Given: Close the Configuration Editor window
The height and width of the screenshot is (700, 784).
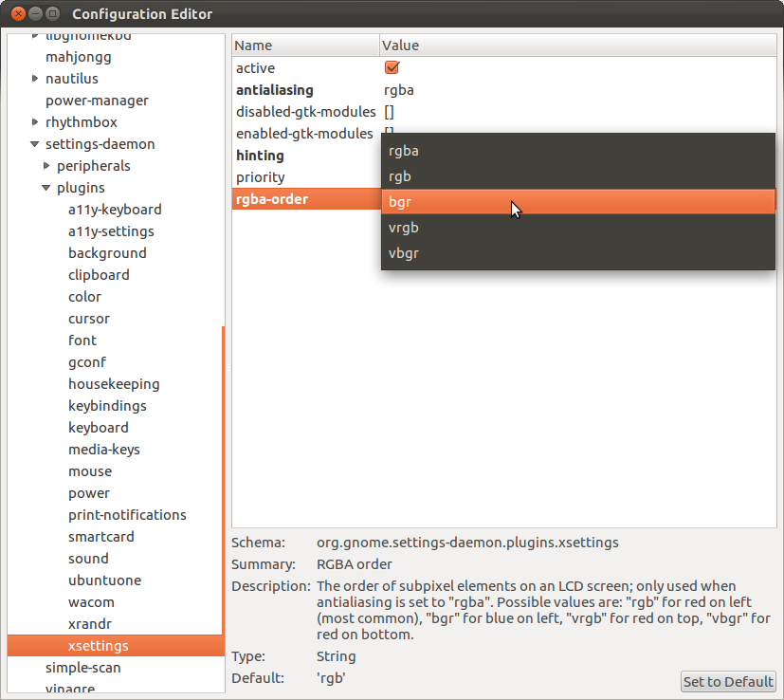Looking at the screenshot, I should (x=16, y=14).
